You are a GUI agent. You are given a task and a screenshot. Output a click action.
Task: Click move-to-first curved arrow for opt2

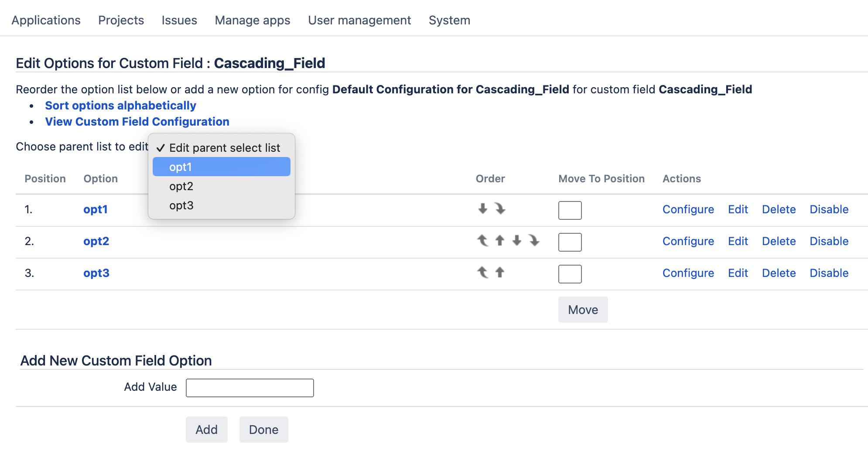482,240
